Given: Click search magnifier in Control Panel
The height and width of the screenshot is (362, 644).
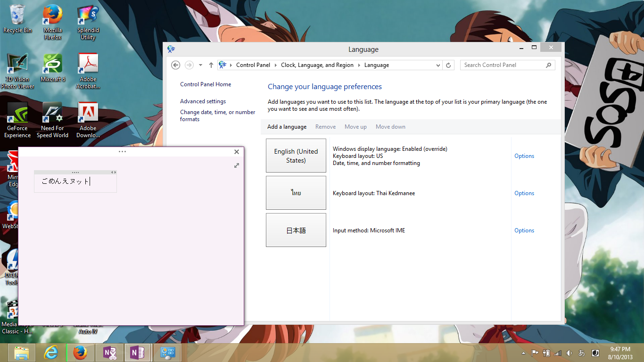Looking at the screenshot, I should coord(549,65).
